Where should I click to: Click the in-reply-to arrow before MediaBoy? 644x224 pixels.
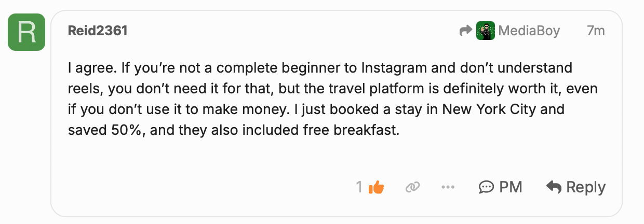[466, 31]
